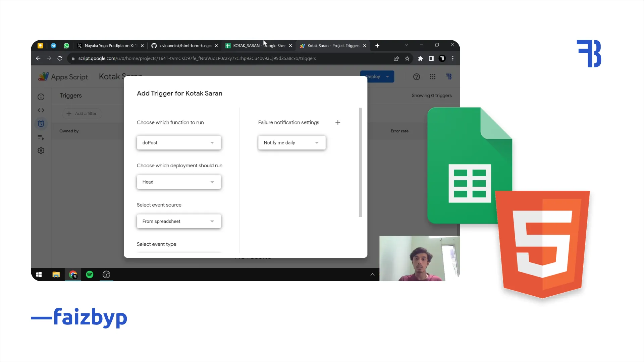644x362 pixels.
Task: Add failure notification with plus icon
Action: pyautogui.click(x=338, y=122)
